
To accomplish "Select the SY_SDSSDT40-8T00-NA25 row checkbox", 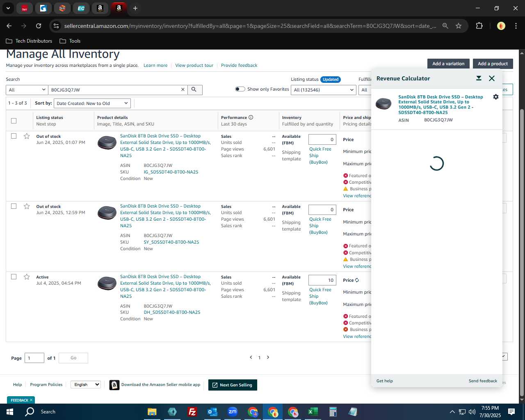I will tap(14, 206).
